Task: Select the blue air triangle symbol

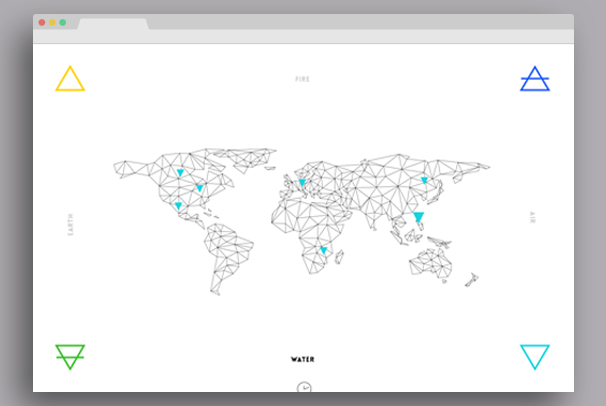Action: [x=535, y=80]
